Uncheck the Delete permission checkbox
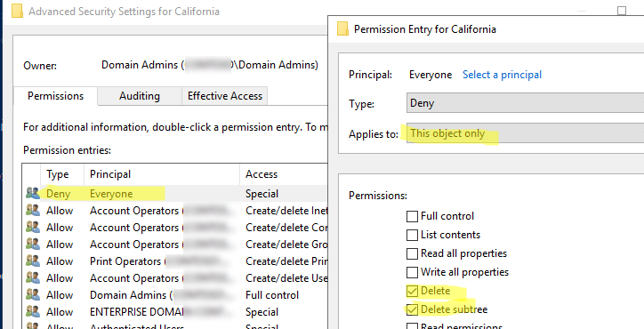The image size is (644, 329). coord(412,292)
